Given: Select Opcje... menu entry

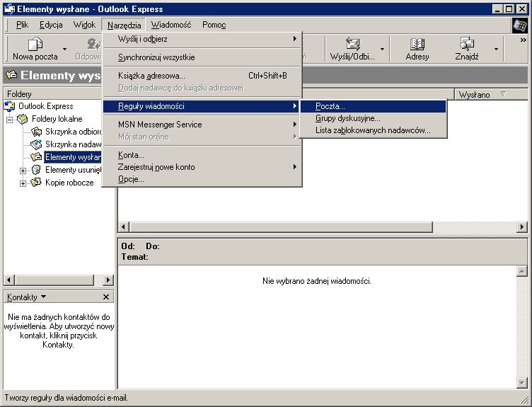Looking at the screenshot, I should (202, 179).
